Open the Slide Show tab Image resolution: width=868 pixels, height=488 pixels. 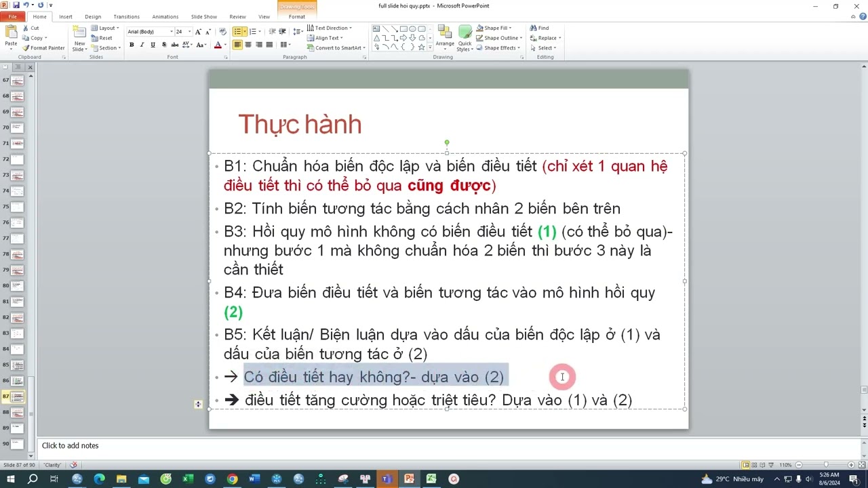click(x=203, y=17)
